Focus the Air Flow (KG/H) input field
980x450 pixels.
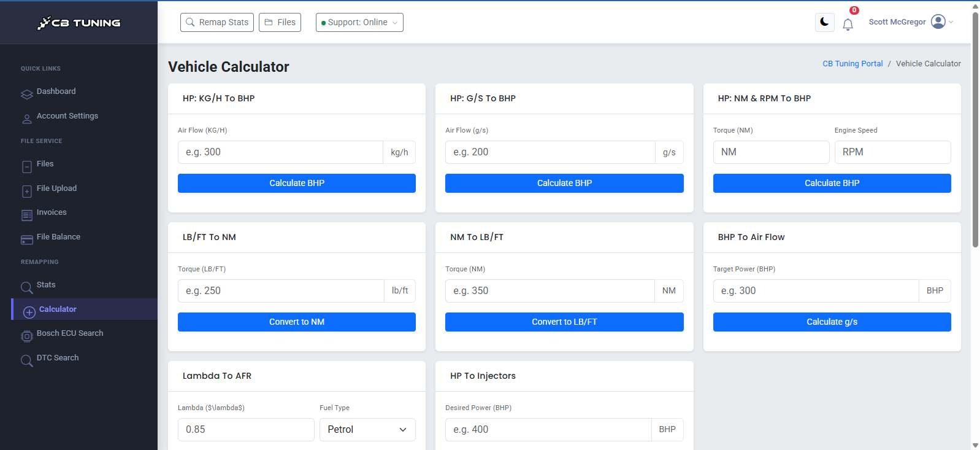tap(280, 152)
